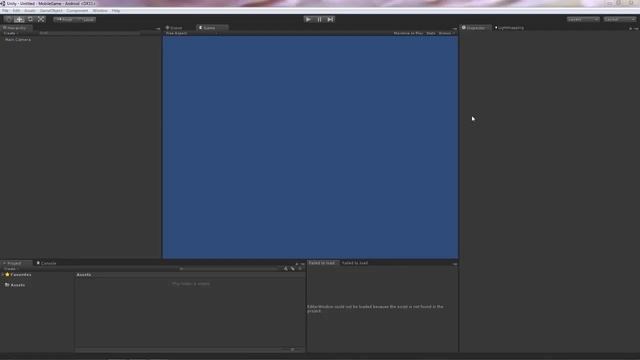Viewport: 640px width, 360px height.
Task: Click Save Search star icon in Project
Action: point(300,269)
